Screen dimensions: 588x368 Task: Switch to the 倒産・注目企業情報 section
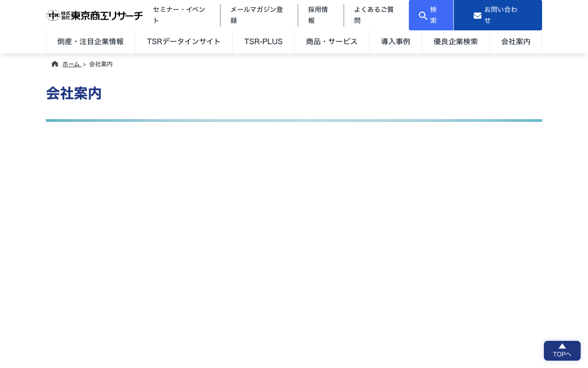(x=90, y=41)
